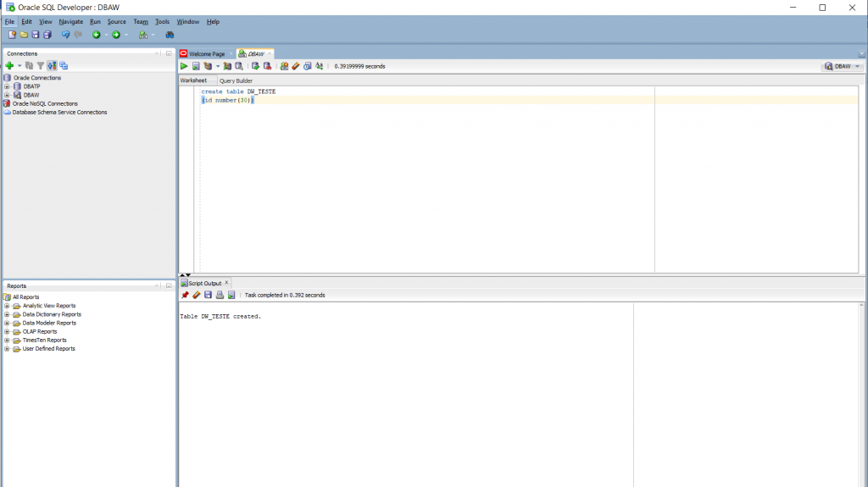Open the Source menu
Image resolution: width=868 pixels, height=487 pixels.
[117, 21]
